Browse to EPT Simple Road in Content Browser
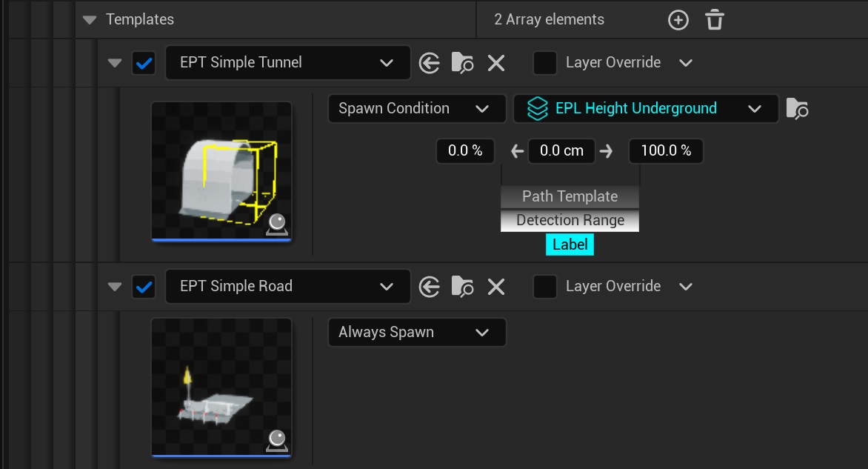This screenshot has height=469, width=868. click(462, 287)
